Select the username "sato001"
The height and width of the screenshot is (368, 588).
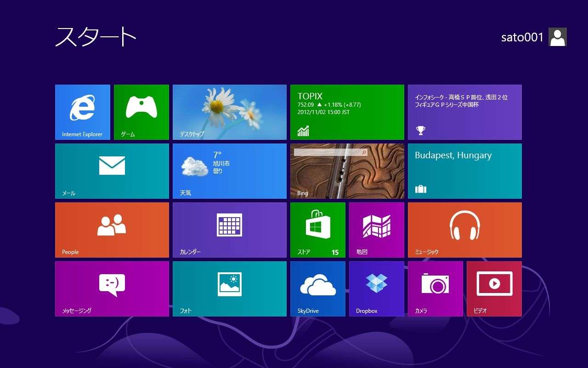coord(522,37)
